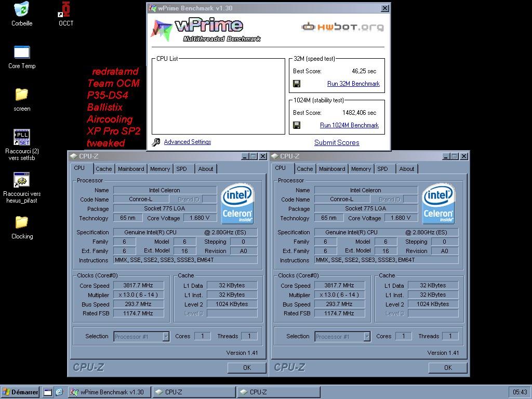
Task: Select second CPU-Z taskbar button
Action: click(278, 392)
